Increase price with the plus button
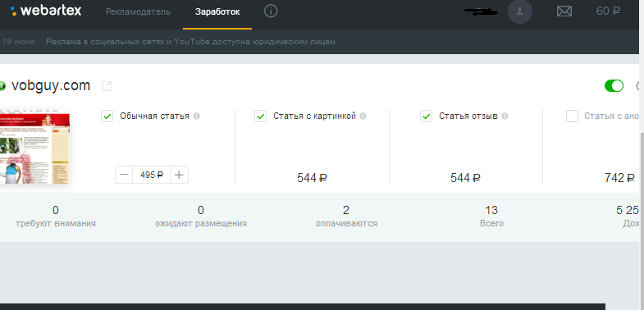Image resolution: width=644 pixels, height=310 pixels. (x=179, y=175)
